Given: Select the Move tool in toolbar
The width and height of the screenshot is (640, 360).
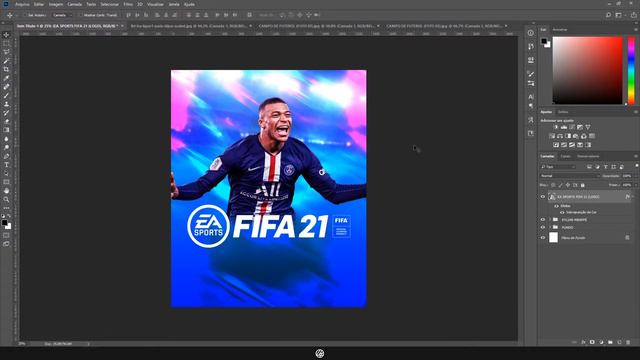Looking at the screenshot, I should click(x=6, y=35).
